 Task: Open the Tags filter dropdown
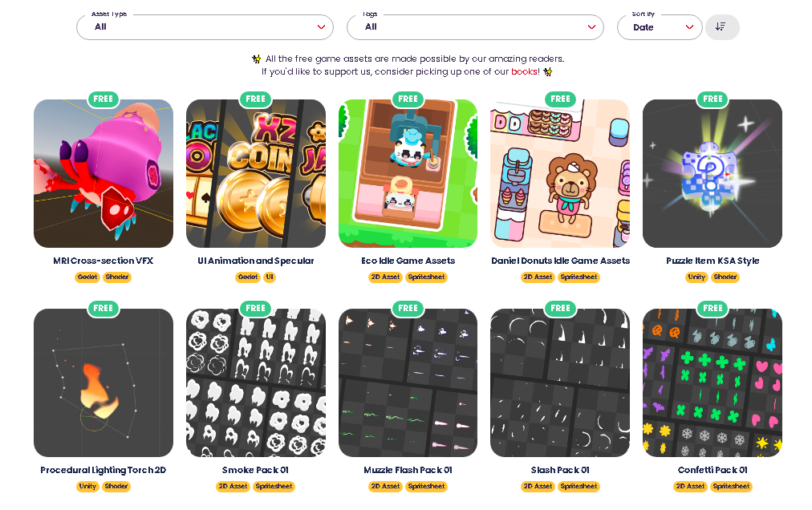pyautogui.click(x=475, y=27)
